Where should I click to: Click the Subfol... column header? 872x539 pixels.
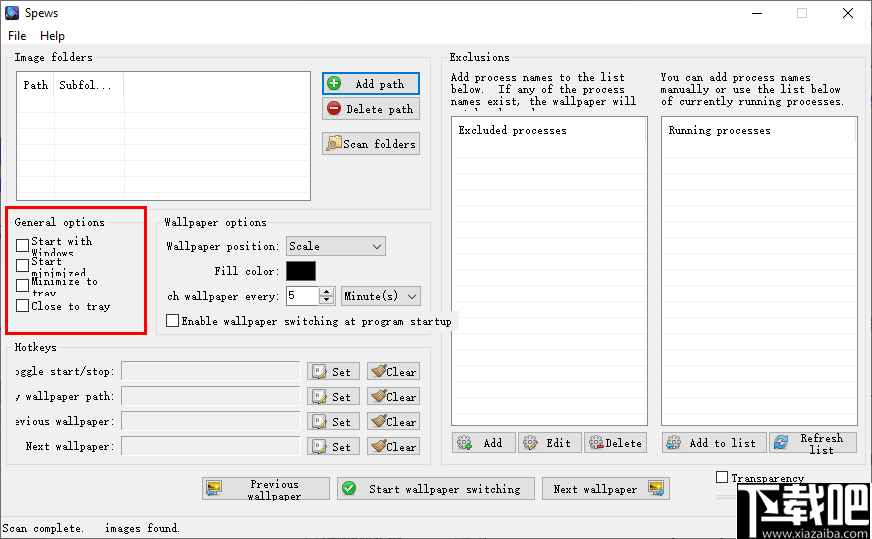(x=89, y=85)
